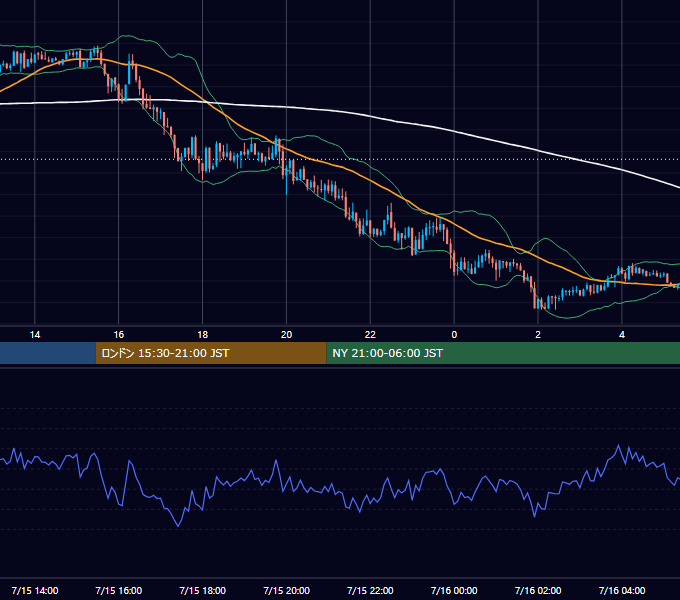Click the hour label 16 on price chart axis
Screen dimensions: 680x600
click(x=119, y=335)
